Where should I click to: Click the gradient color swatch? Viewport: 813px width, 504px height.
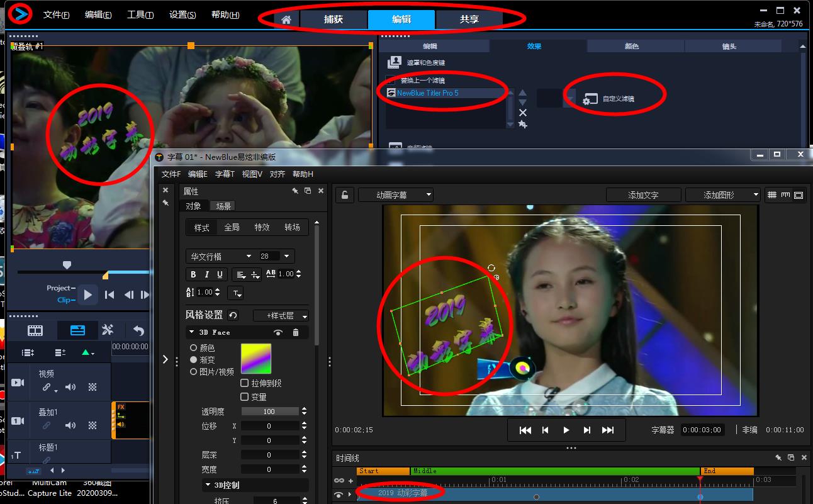(256, 359)
